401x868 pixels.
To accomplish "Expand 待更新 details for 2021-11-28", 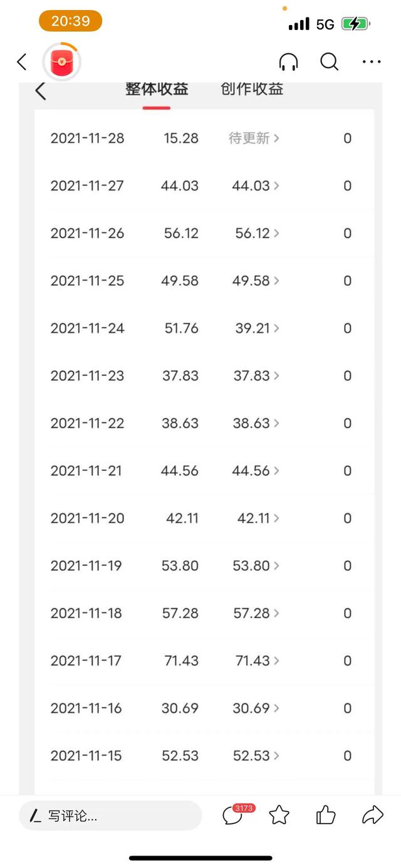I will pyautogui.click(x=254, y=139).
